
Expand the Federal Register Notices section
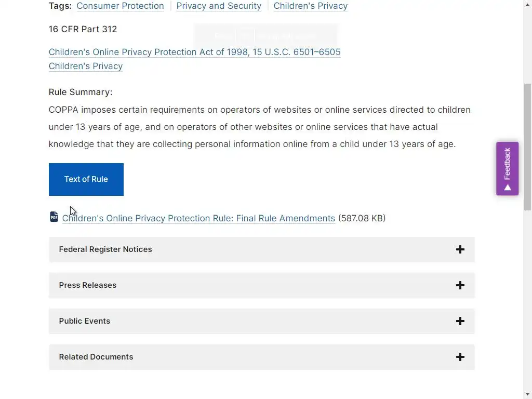(x=105, y=250)
